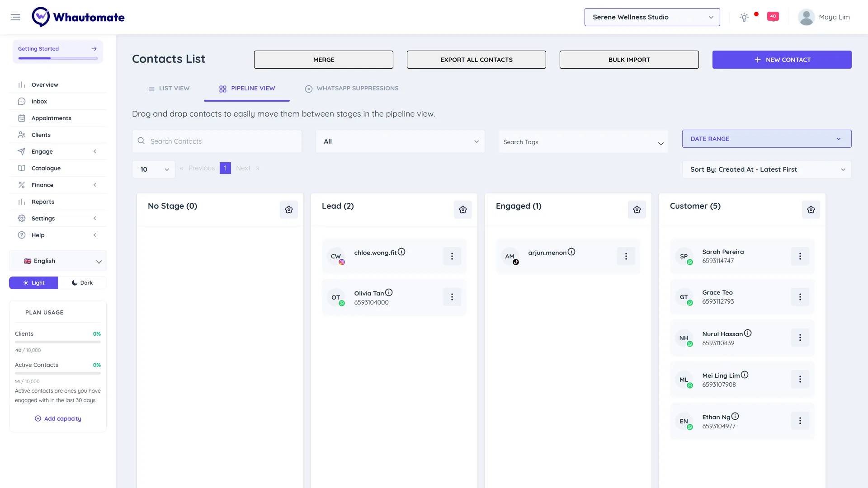Image resolution: width=868 pixels, height=488 pixels.
Task: Switch to Light theme
Action: (x=33, y=283)
